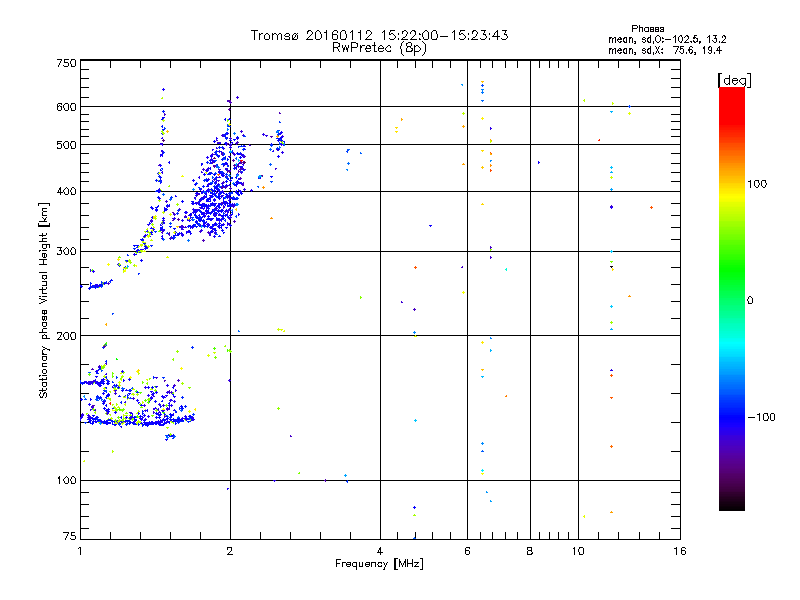Click the y-axis tick label '100'
This screenshot has width=800, height=600.
click(x=66, y=480)
